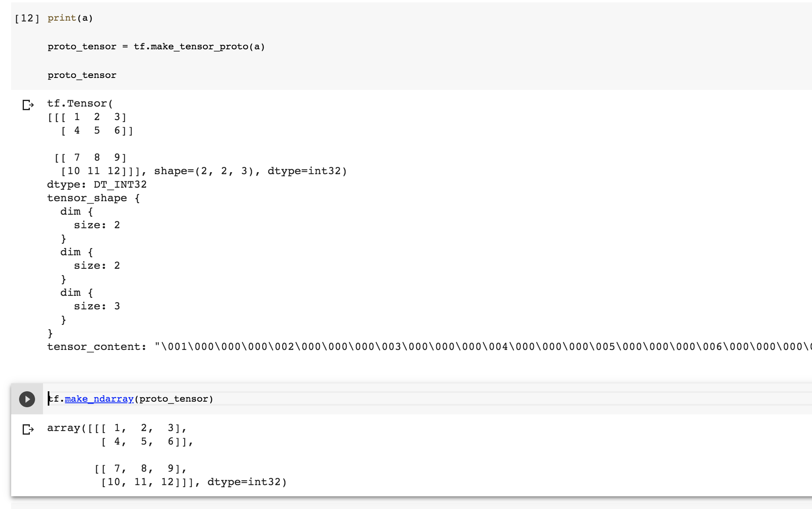The height and width of the screenshot is (509, 812).
Task: Click the dtype: DT_INT32 output line
Action: point(97,184)
